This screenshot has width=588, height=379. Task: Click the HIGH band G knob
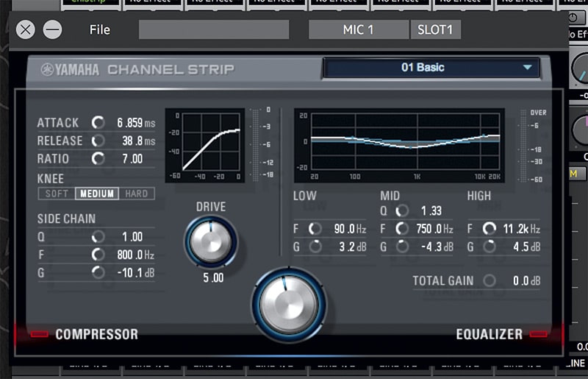tap(489, 247)
